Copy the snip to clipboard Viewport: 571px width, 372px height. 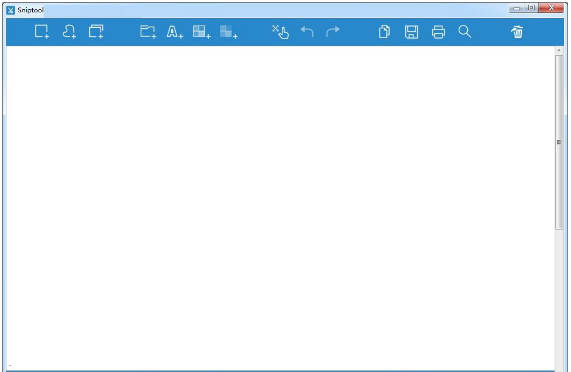[384, 32]
